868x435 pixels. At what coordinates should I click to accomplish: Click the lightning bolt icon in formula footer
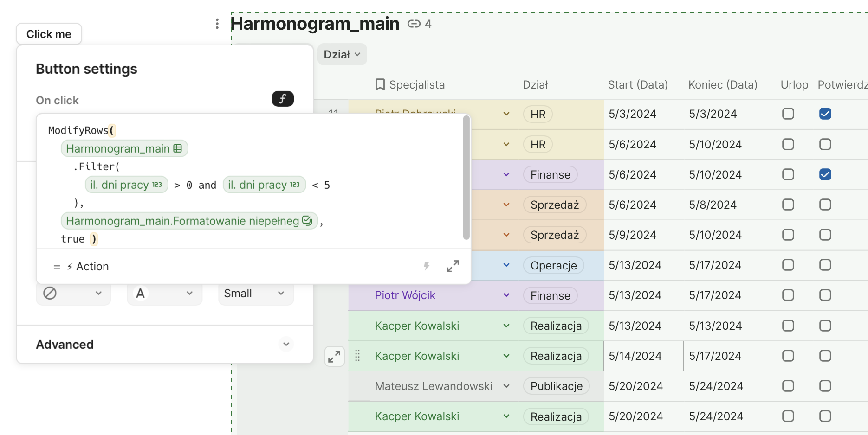pyautogui.click(x=426, y=266)
